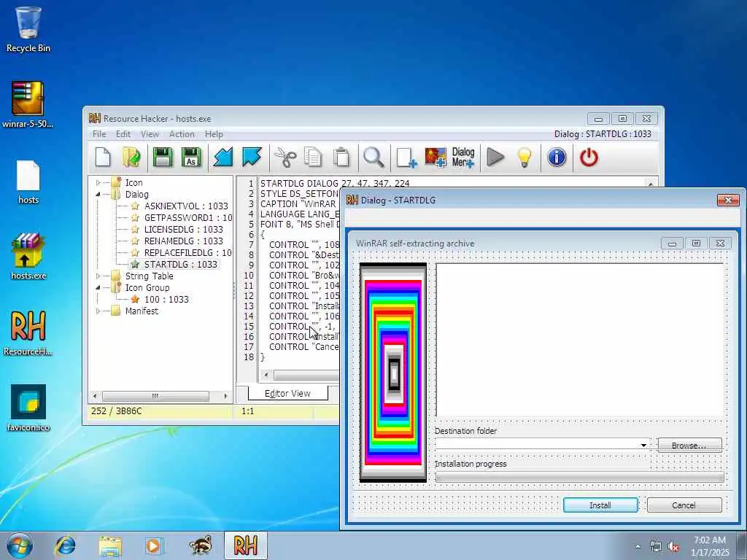Select LICENSEDLG : 1033 resource
Viewport: 747px width, 560px height.
pyautogui.click(x=183, y=229)
